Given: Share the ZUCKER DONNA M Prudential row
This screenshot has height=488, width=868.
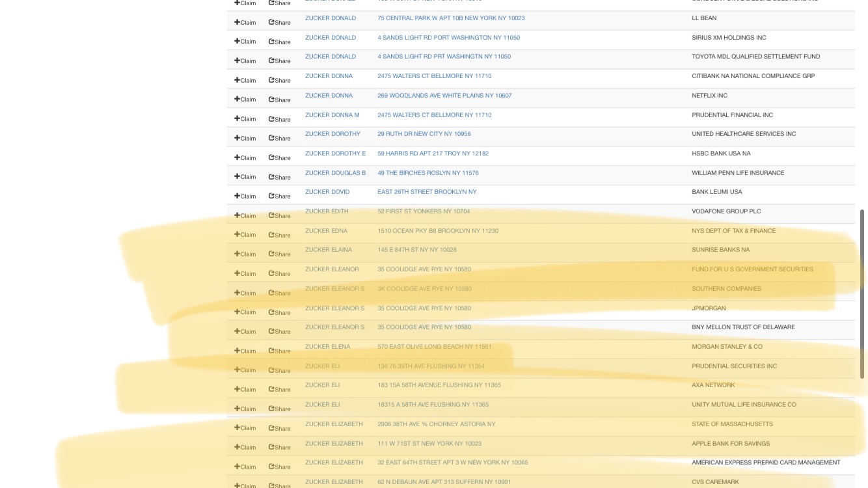Looking at the screenshot, I should [280, 119].
